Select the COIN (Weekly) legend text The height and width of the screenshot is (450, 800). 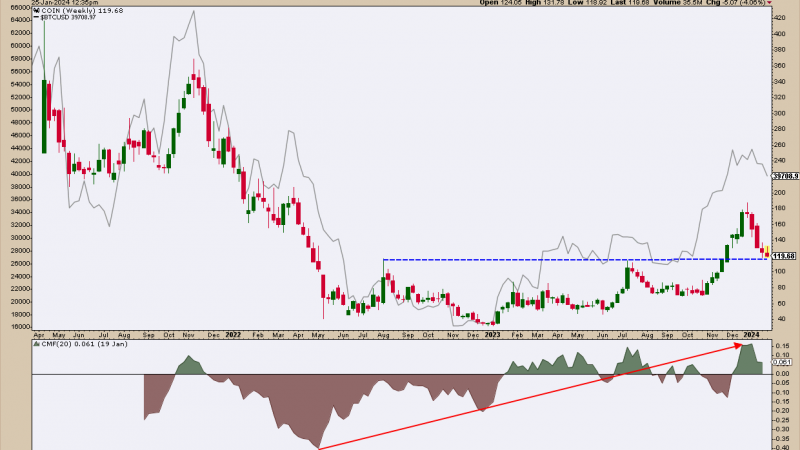tap(68, 10)
